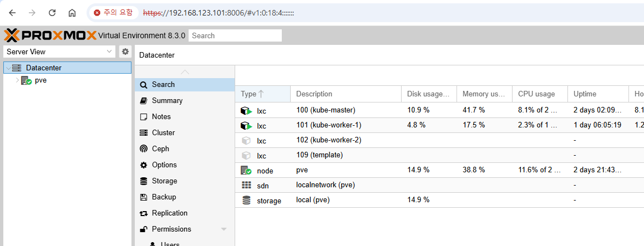Click the node icon in the pve row
644x246 pixels.
(x=246, y=171)
